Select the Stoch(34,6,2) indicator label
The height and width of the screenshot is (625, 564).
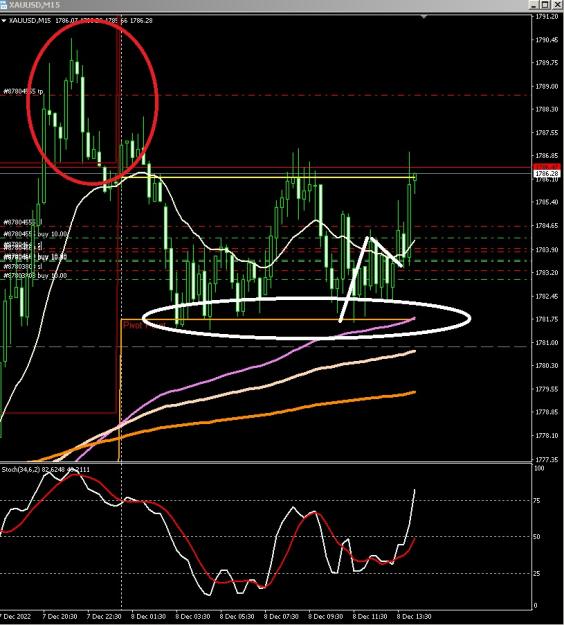tap(45, 470)
